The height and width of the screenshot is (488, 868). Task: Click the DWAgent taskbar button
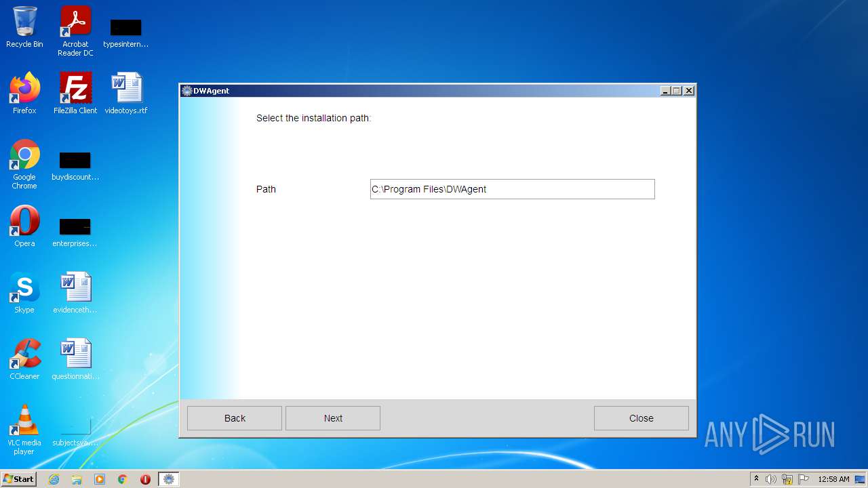tap(169, 479)
